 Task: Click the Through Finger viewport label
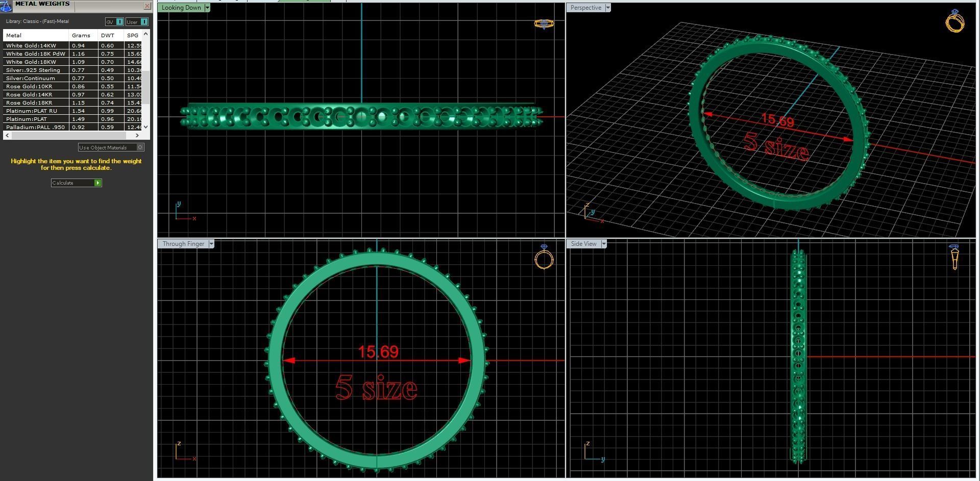(x=183, y=244)
